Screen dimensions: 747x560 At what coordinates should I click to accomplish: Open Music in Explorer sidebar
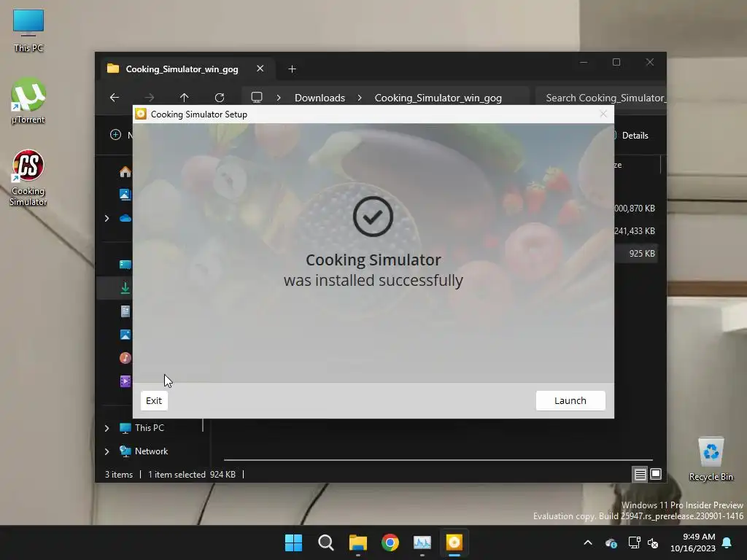point(125,357)
